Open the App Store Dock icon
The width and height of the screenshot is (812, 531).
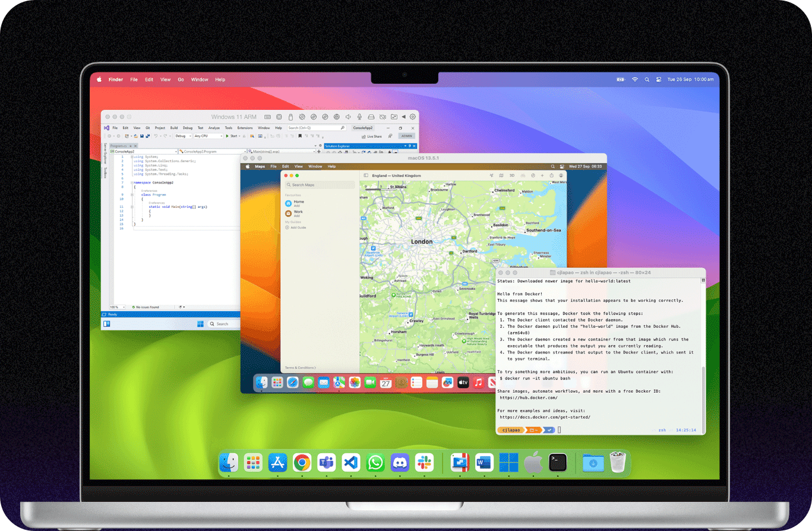pyautogui.click(x=277, y=462)
